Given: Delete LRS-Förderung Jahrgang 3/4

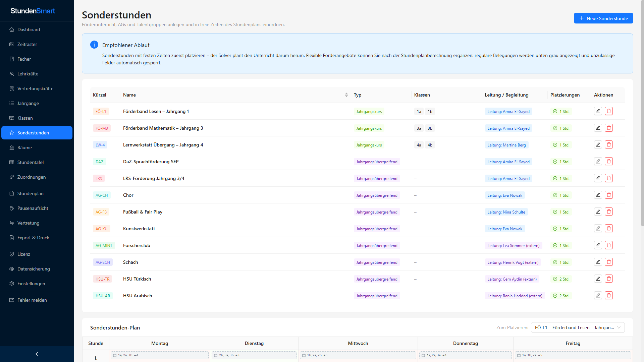Looking at the screenshot, I should pos(609,178).
